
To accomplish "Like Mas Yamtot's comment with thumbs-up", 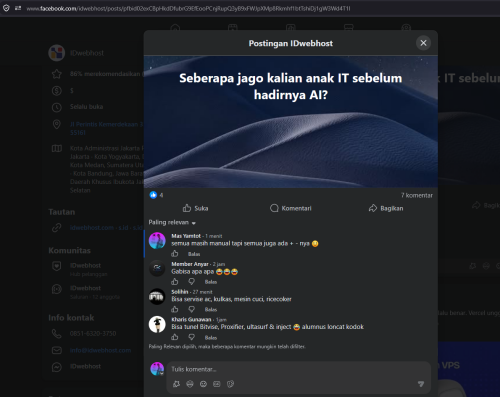I will (x=175, y=254).
